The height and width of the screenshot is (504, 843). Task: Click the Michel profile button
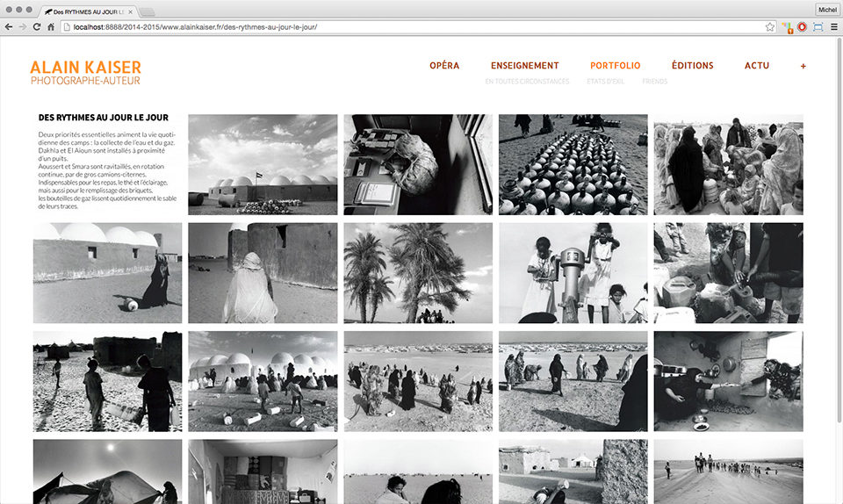(x=827, y=9)
